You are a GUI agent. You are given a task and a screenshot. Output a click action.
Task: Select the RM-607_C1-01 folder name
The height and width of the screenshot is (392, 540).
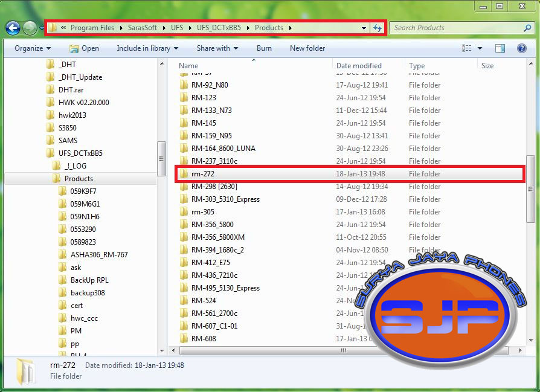pyautogui.click(x=214, y=326)
